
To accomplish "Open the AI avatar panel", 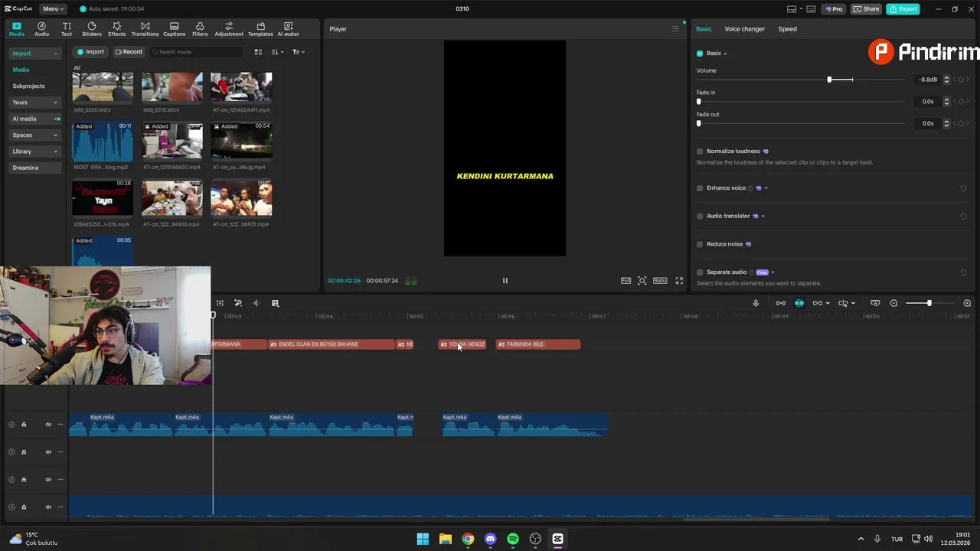I will click(288, 29).
